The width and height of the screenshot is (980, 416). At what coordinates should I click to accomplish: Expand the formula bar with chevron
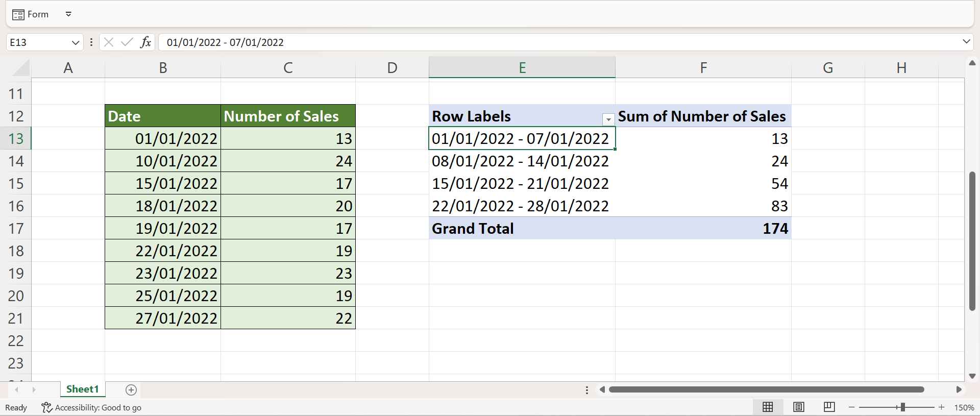click(x=966, y=42)
